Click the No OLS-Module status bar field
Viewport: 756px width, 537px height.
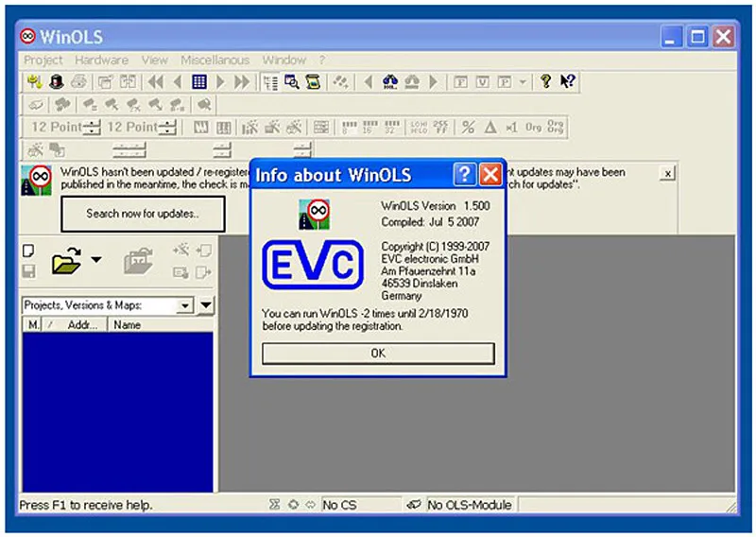pyautogui.click(x=470, y=505)
